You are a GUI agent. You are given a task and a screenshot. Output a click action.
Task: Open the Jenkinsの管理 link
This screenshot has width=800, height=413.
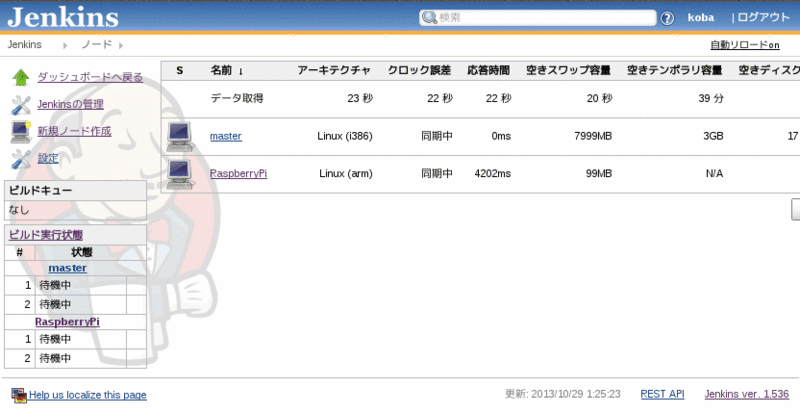tap(70, 104)
